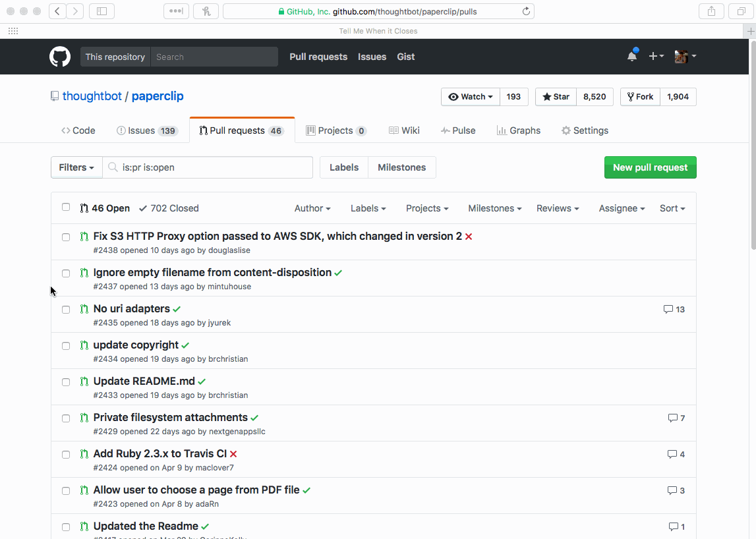Check the box for Allow user PDF page PR
The height and width of the screenshot is (539, 756).
point(66,491)
